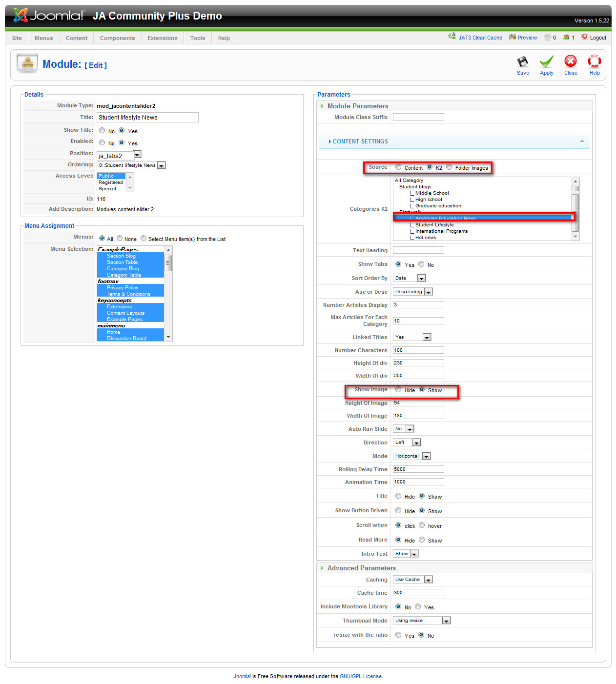Click the Title text input field
This screenshot has height=684, width=616.
pos(147,118)
